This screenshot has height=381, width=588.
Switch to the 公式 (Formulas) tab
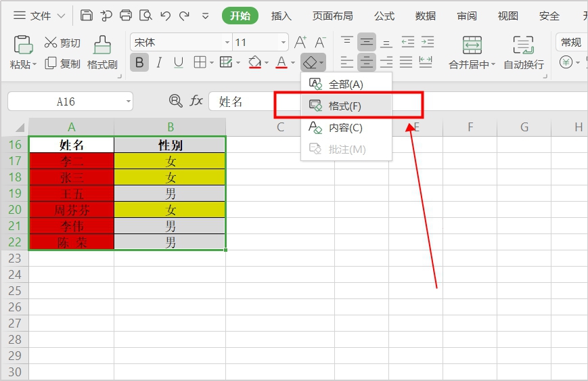384,16
